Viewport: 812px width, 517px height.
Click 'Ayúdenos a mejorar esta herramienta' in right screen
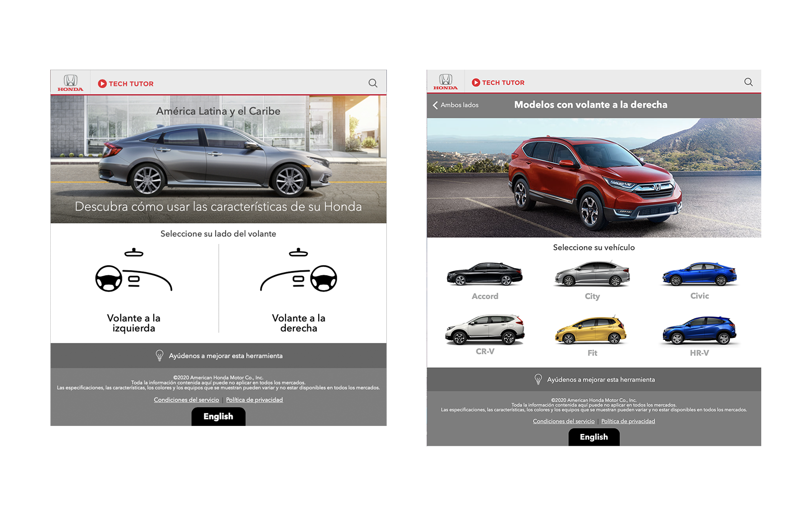coord(601,380)
